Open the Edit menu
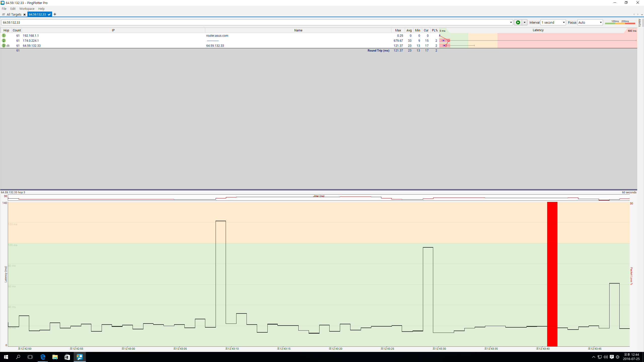Image resolution: width=644 pixels, height=362 pixels. coord(13,9)
